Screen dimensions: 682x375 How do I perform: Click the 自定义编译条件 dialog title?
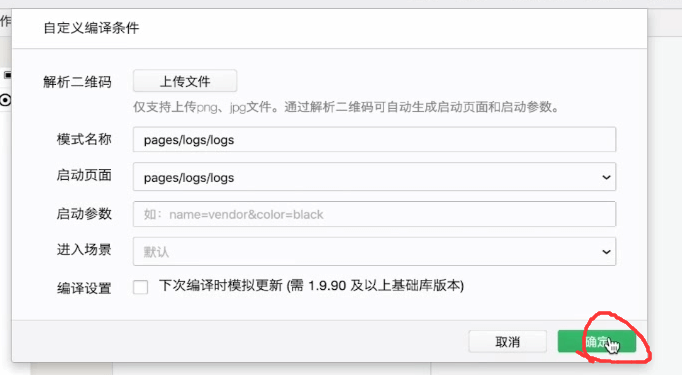tap(91, 28)
